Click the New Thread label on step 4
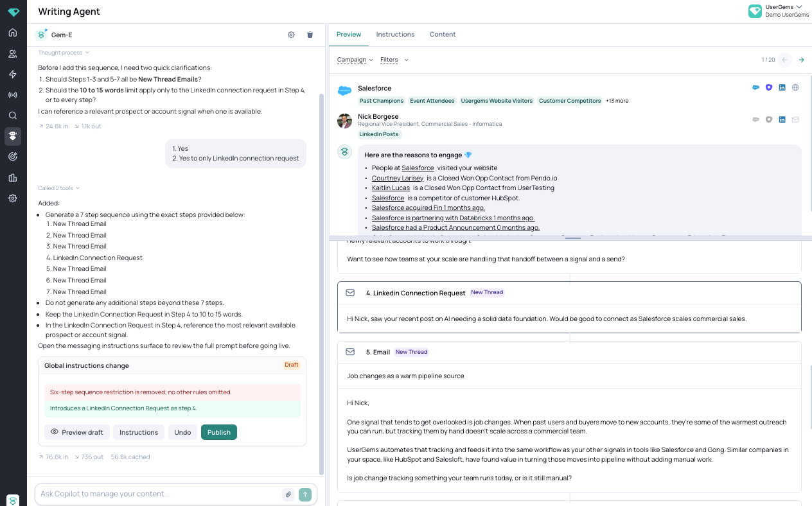Image resolution: width=812 pixels, height=506 pixels. (x=487, y=292)
